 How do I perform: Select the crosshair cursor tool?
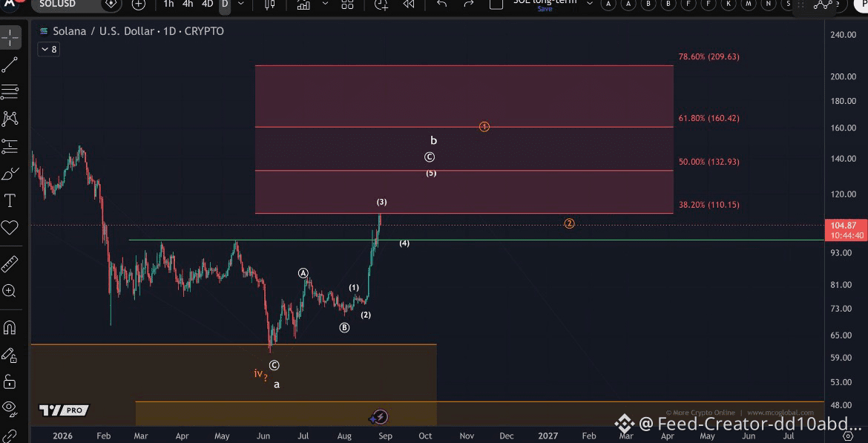[10, 38]
